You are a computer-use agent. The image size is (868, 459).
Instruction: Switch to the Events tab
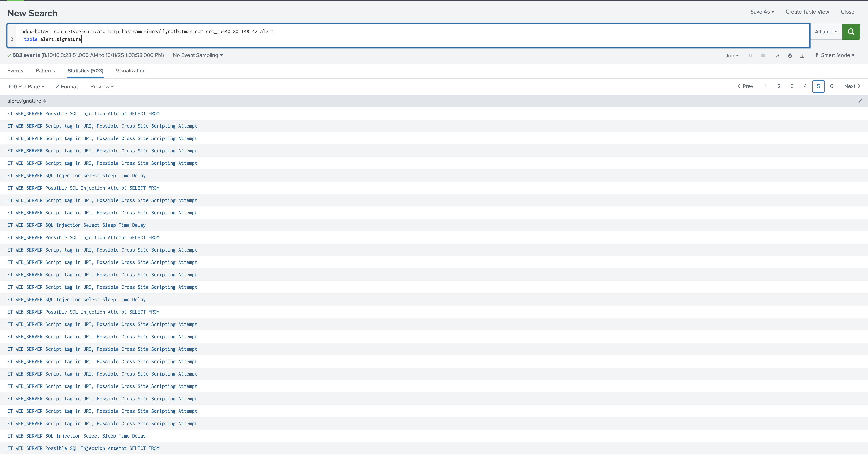15,71
